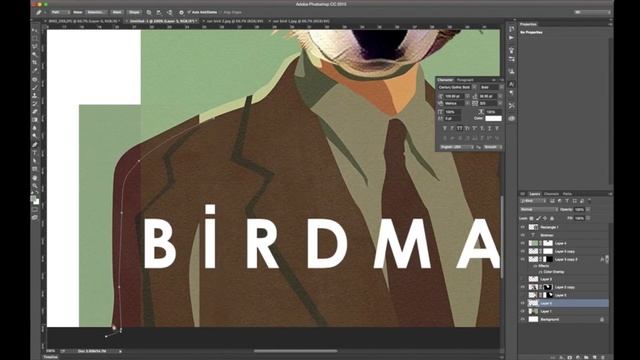This screenshot has height=360, width=640.
Task: Select the Zoom tool
Action: (35, 186)
